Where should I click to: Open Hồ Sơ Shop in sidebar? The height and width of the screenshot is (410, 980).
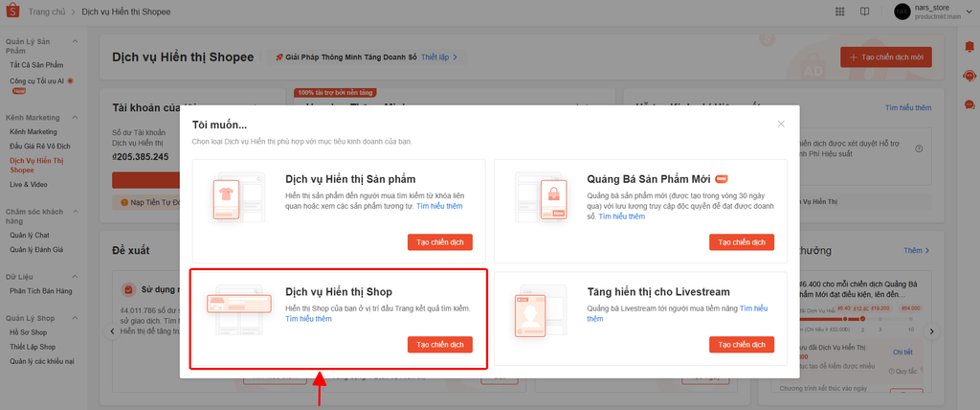(28, 332)
